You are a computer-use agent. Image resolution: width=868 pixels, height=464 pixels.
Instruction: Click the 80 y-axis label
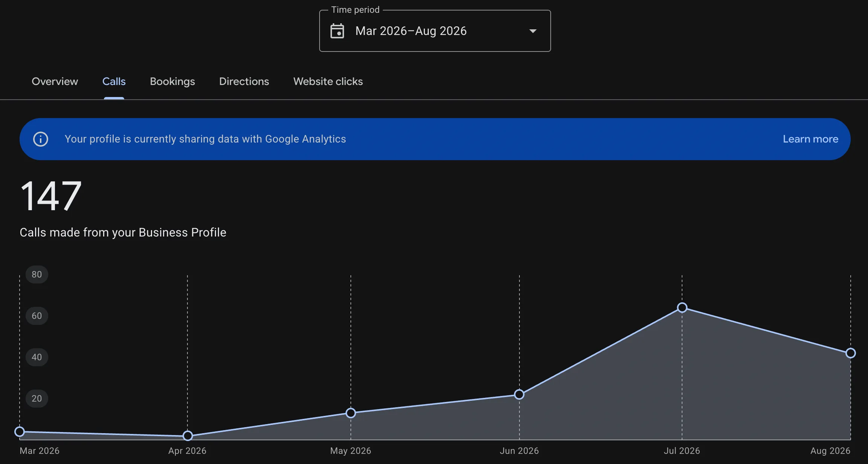(x=37, y=274)
